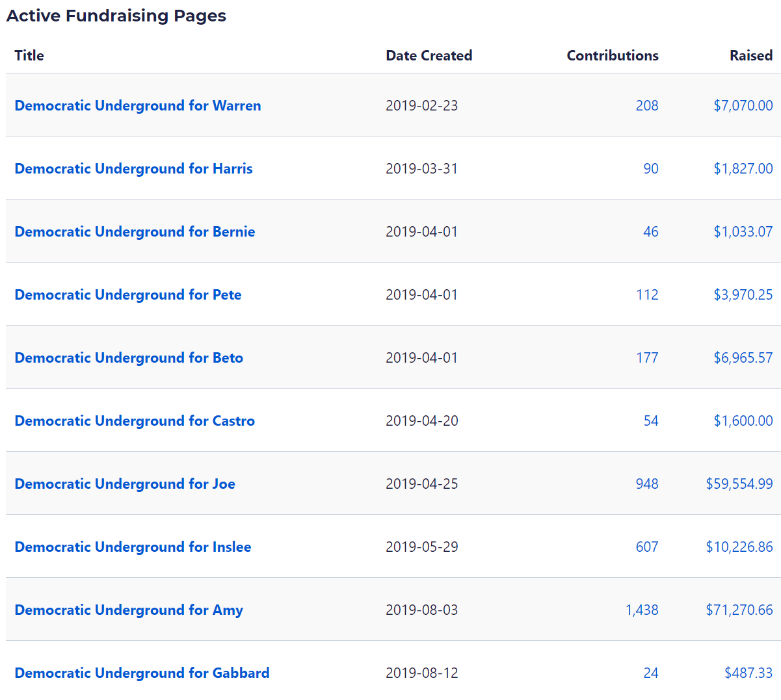Image resolution: width=781 pixels, height=700 pixels.
Task: Click the Contributions column header
Action: click(x=612, y=55)
